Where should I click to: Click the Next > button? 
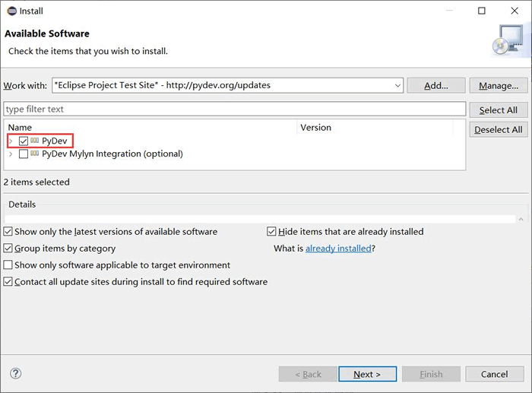click(x=367, y=374)
